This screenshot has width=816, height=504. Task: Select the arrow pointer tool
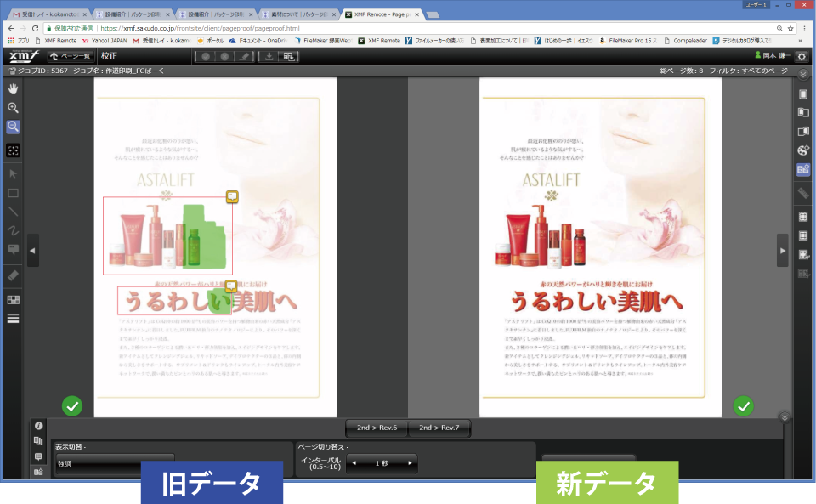coord(13,173)
